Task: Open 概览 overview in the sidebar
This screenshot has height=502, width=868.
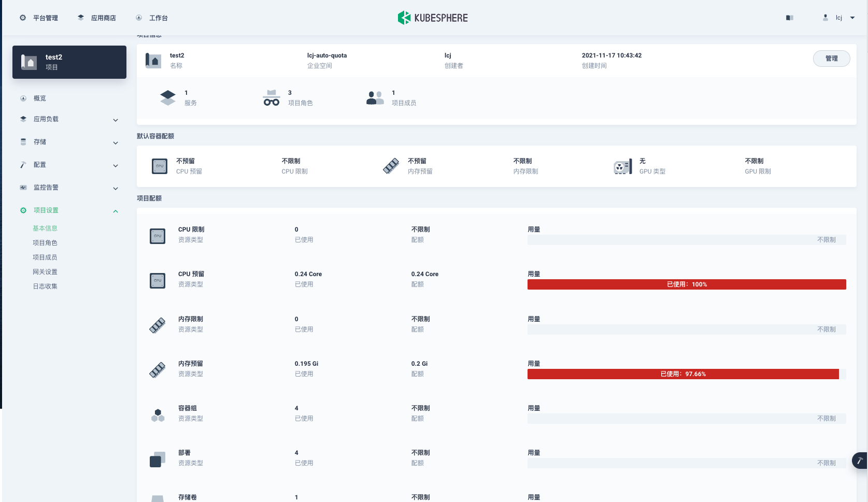Action: point(40,98)
